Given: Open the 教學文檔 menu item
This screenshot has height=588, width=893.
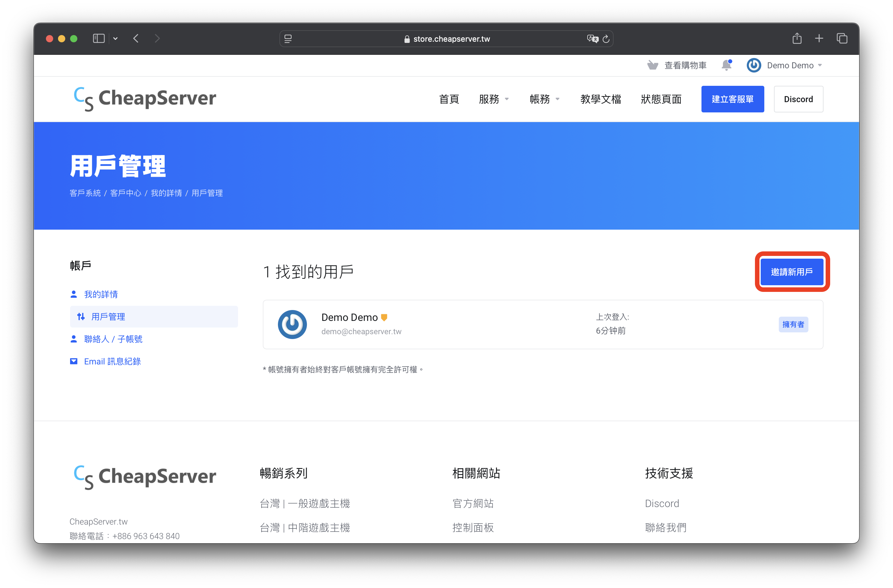Looking at the screenshot, I should tap(600, 99).
